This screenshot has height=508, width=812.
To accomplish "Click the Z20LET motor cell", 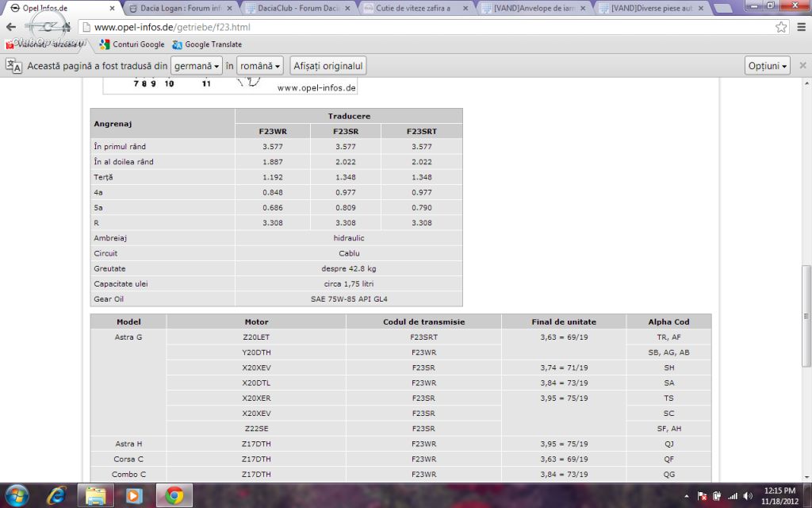I will (x=256, y=337).
